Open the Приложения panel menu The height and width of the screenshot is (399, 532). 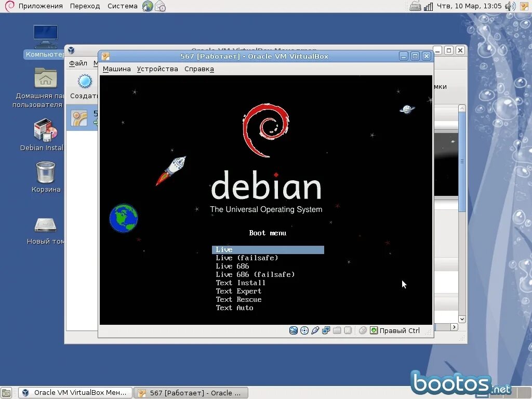[41, 6]
